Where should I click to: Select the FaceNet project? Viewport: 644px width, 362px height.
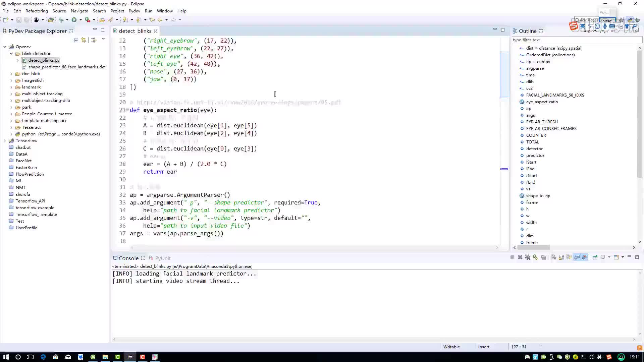click(23, 161)
